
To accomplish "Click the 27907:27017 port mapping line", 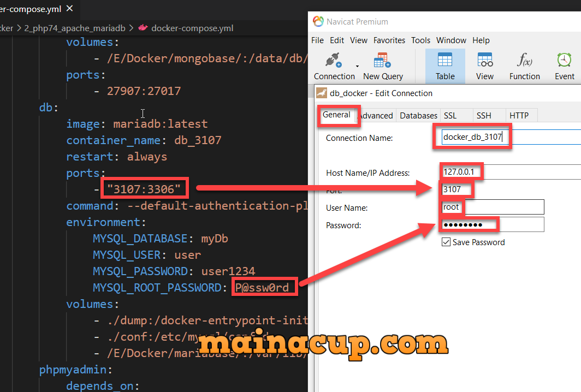I will (144, 91).
